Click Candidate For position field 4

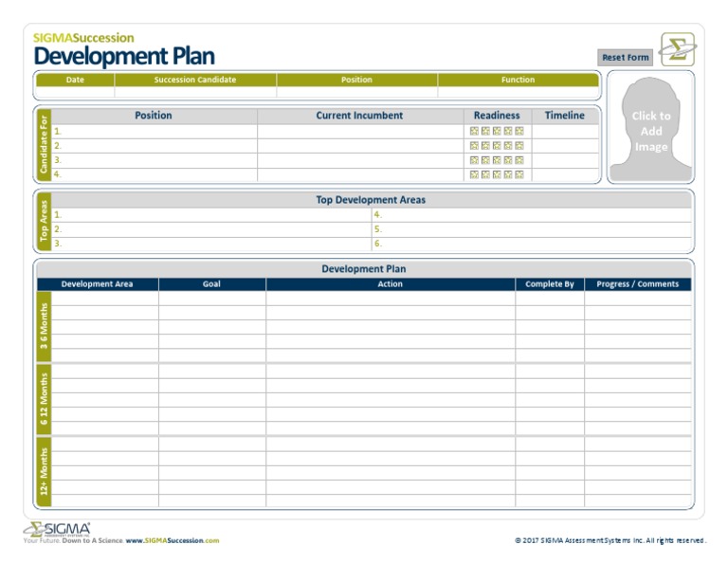click(155, 174)
